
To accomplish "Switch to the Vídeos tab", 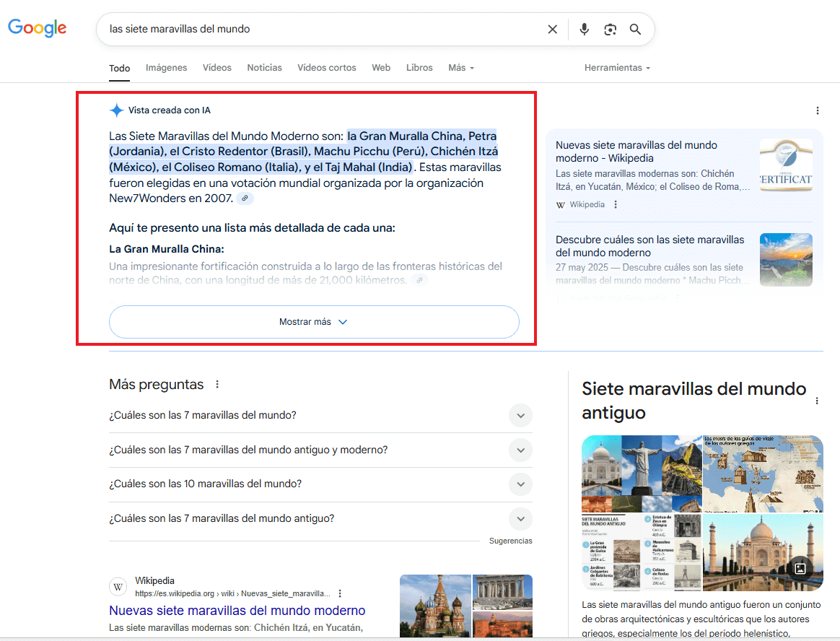I will pos(217,68).
